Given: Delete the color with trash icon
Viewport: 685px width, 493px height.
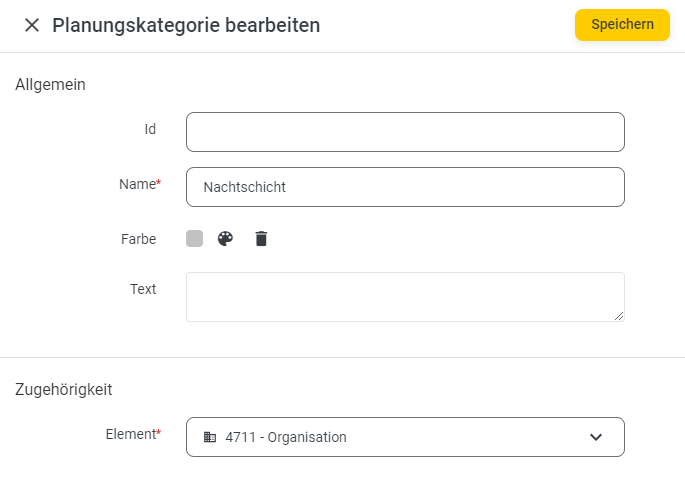Looking at the screenshot, I should [261, 239].
